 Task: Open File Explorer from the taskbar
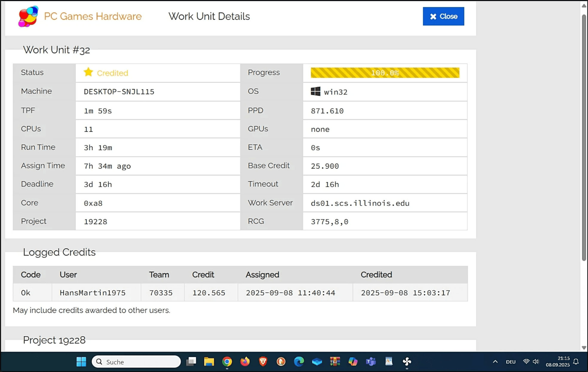point(209,362)
